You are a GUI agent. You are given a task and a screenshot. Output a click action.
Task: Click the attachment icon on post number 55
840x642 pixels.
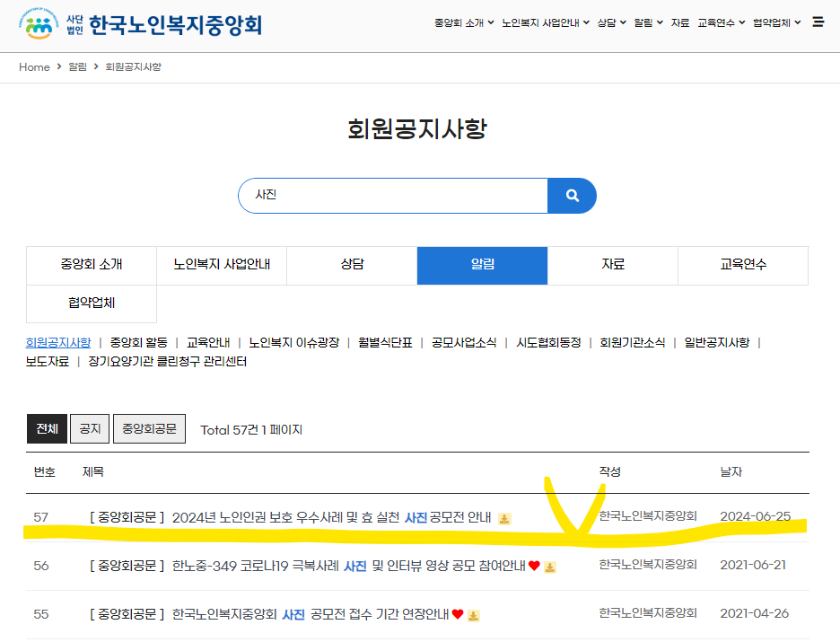tap(474, 615)
